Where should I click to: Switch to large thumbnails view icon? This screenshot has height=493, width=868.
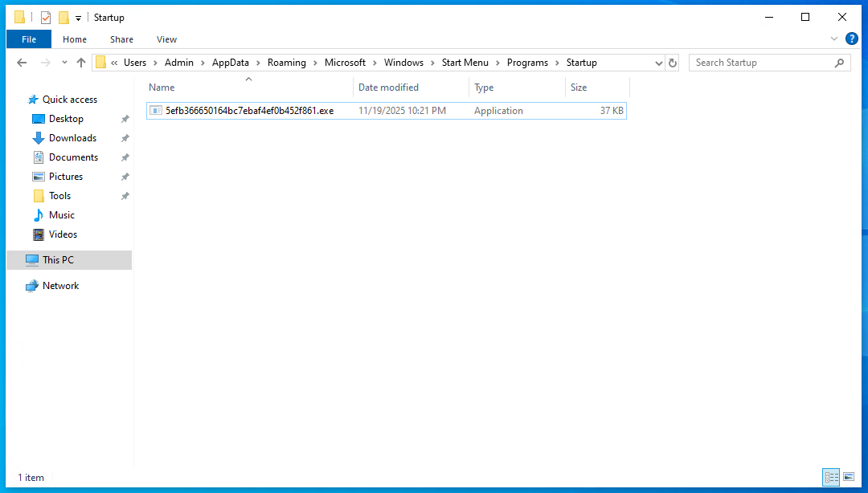[x=849, y=477]
